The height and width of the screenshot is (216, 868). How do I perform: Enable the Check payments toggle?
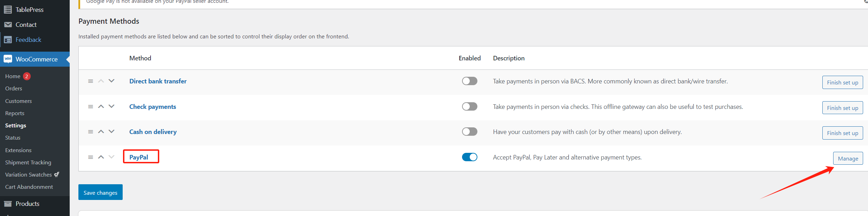pos(469,106)
